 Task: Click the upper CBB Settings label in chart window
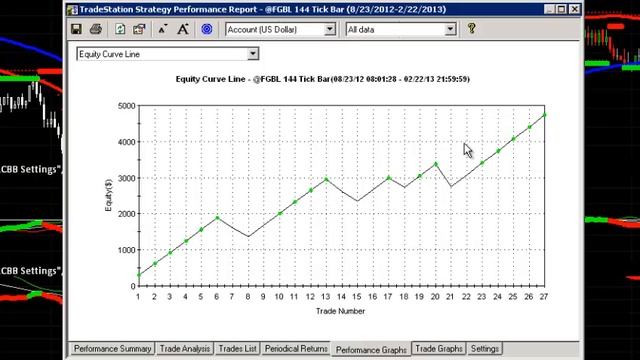point(31,169)
